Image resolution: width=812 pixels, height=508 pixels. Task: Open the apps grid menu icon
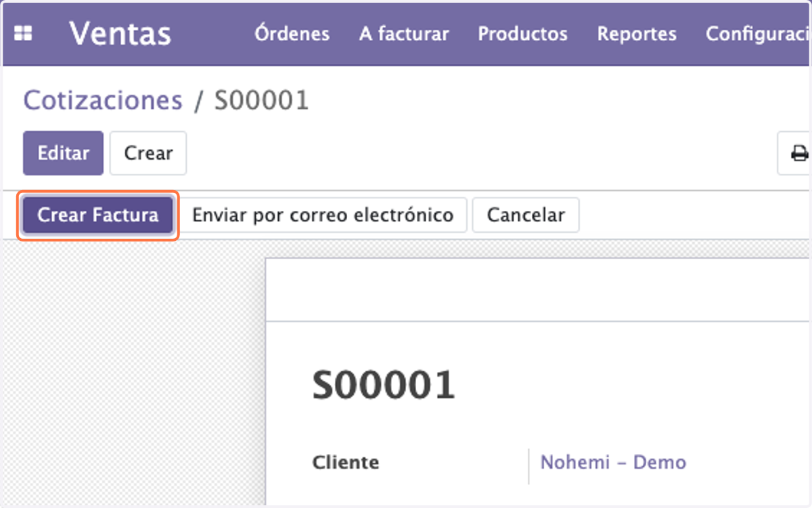tap(23, 34)
